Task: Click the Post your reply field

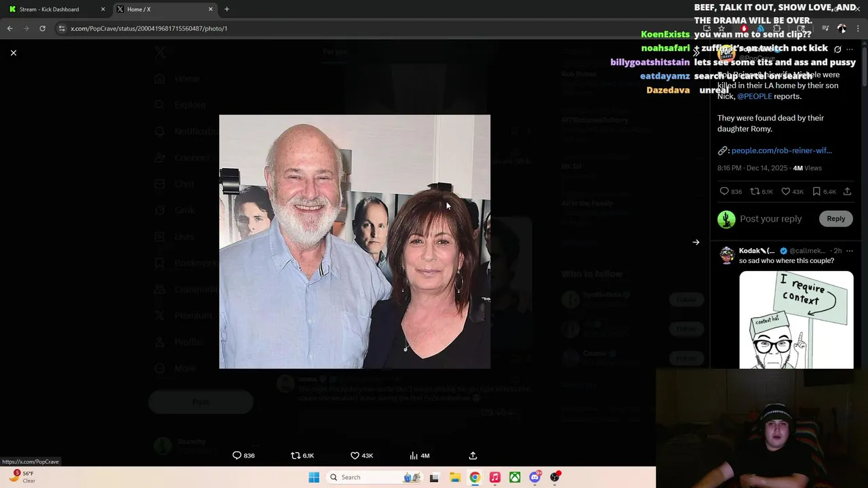Action: tap(771, 219)
